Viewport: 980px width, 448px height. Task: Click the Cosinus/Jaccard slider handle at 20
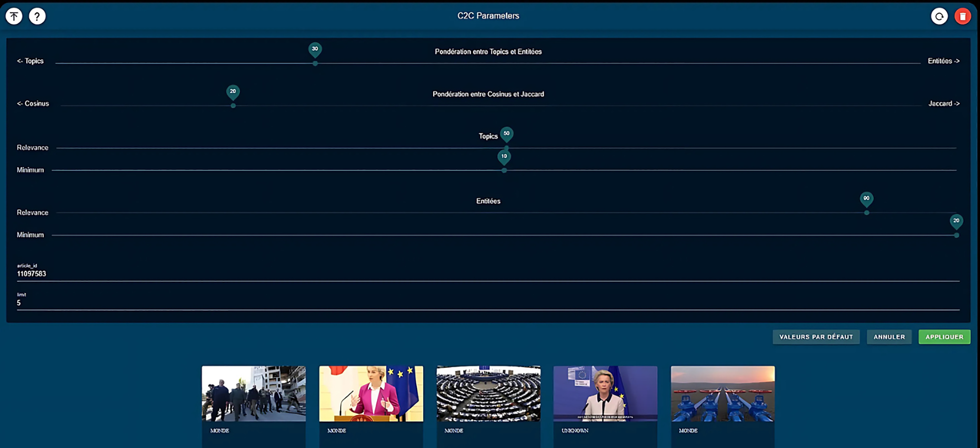233,106
